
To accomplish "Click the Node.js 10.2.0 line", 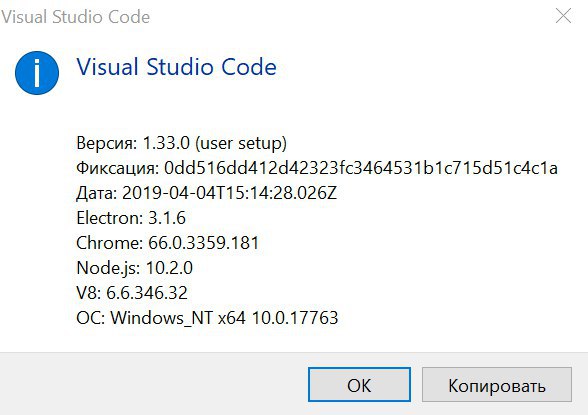I will [135, 268].
